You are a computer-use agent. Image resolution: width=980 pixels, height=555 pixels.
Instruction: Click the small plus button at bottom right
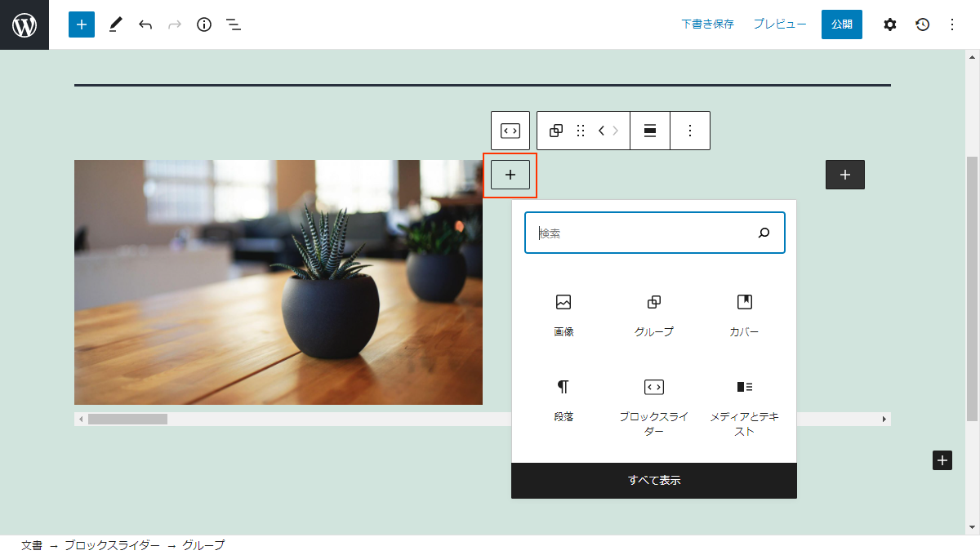point(942,460)
